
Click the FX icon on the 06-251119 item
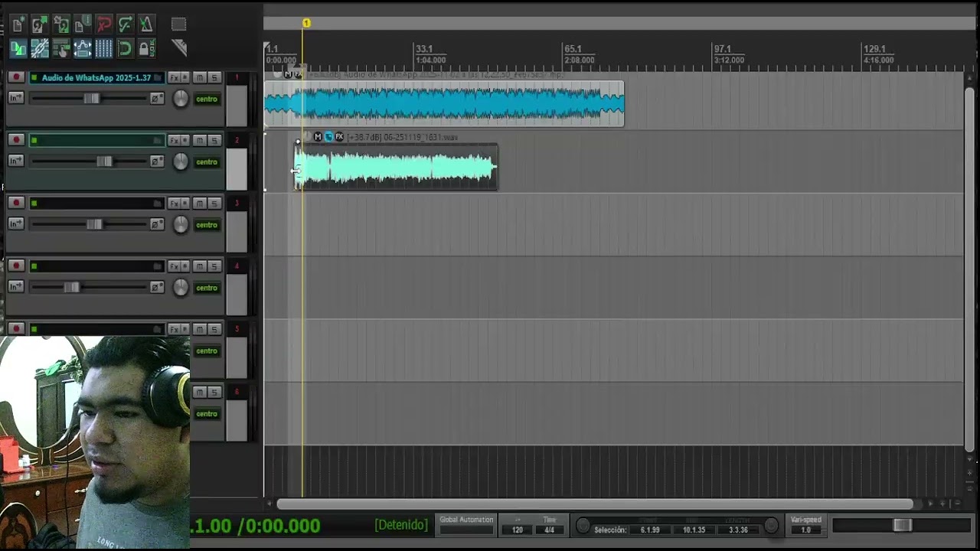click(339, 137)
